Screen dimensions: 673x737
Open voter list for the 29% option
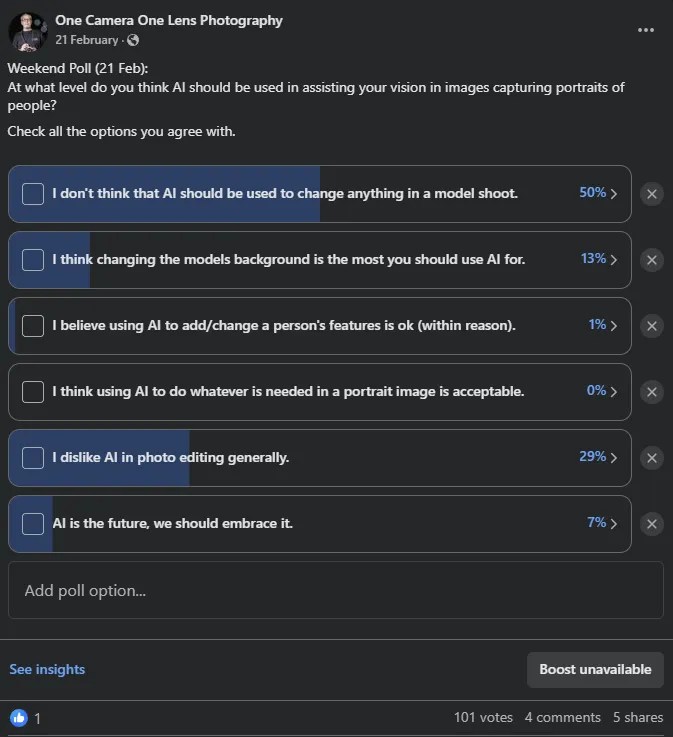pos(598,457)
